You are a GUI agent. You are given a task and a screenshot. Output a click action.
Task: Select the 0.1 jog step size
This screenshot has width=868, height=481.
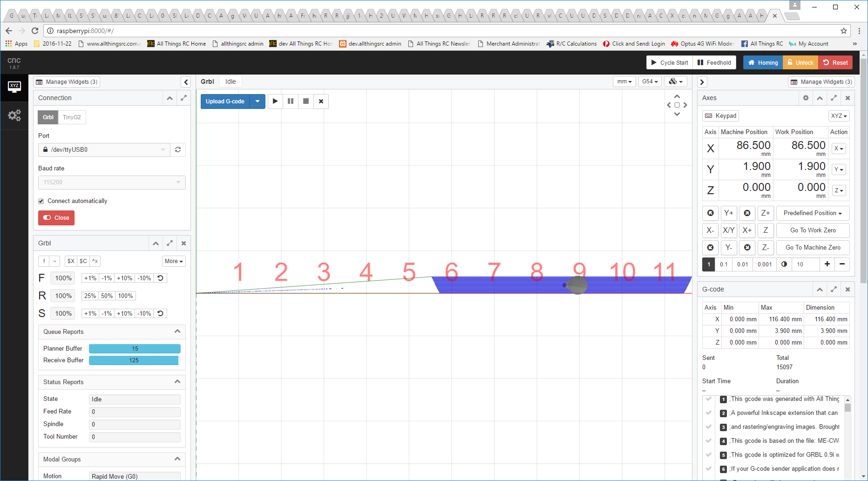(724, 264)
